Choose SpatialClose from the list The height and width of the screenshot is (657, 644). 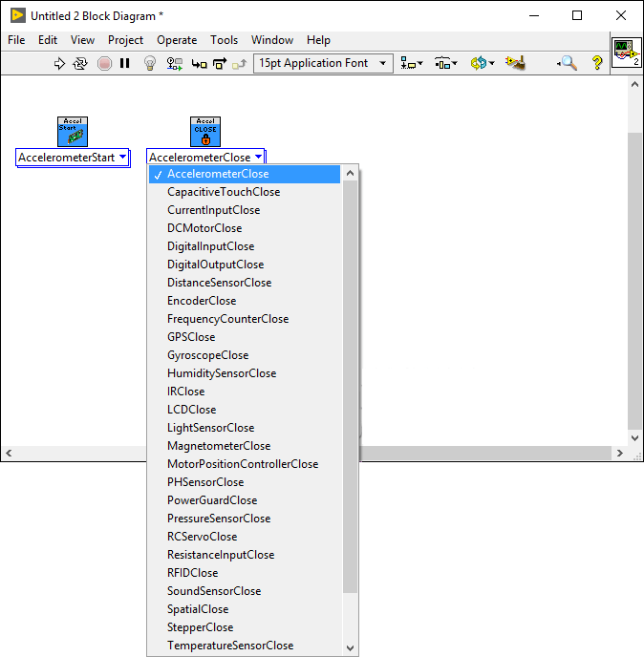point(245,609)
